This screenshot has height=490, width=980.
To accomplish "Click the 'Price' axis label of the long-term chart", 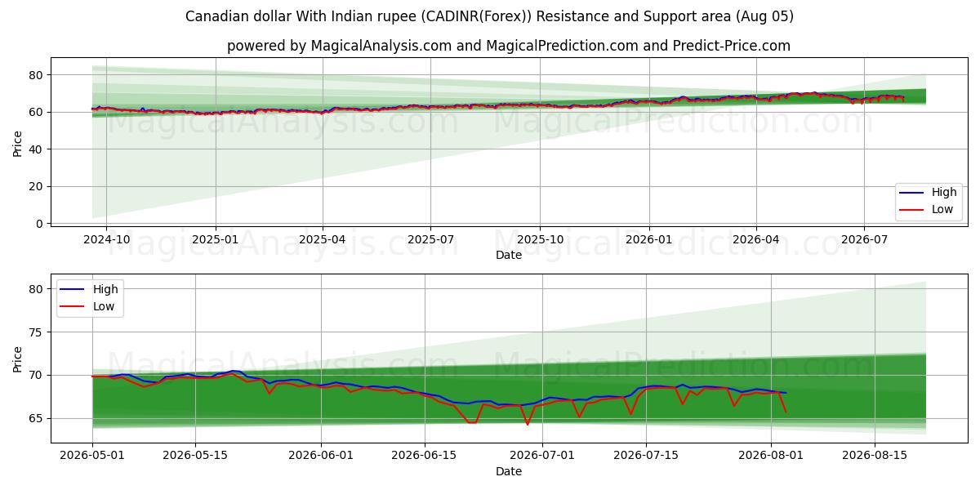I will [18, 142].
